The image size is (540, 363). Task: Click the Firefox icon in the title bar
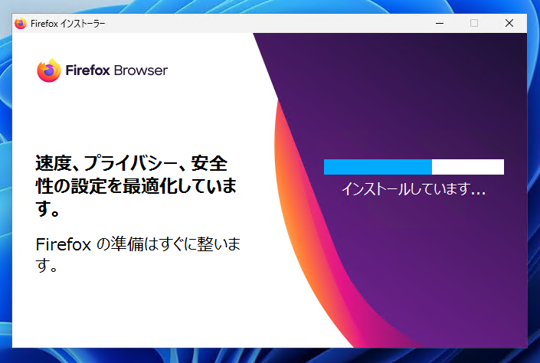point(21,23)
